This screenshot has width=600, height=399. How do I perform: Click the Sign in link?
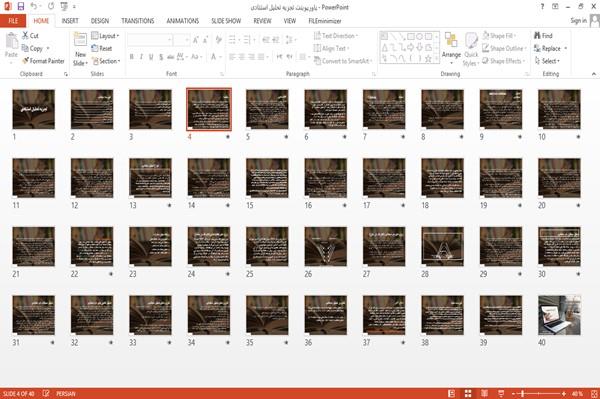(x=578, y=21)
